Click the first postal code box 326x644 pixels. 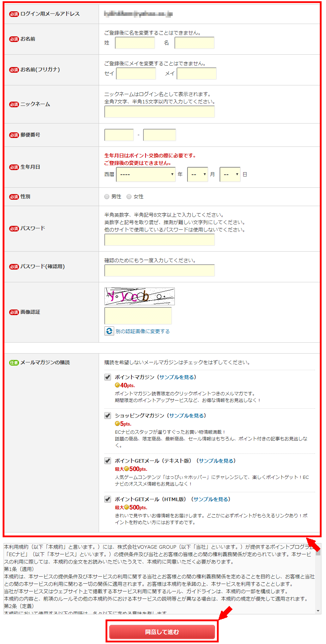pyautogui.click(x=119, y=135)
